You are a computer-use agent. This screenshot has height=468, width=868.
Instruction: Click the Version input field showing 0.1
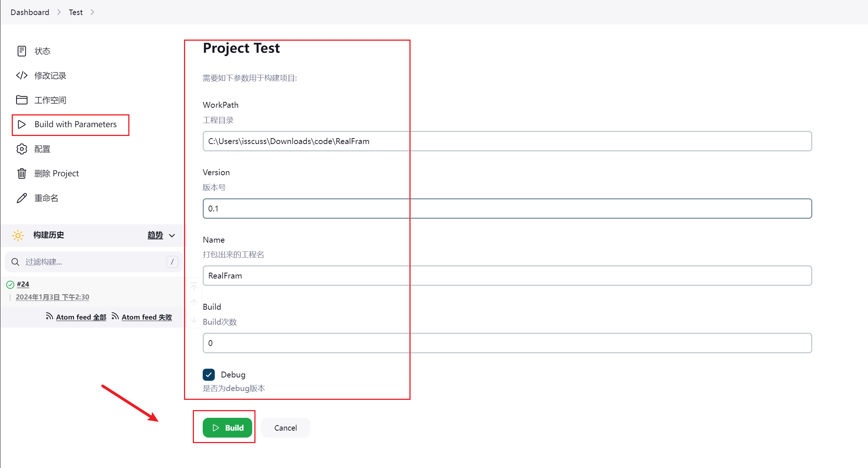(x=507, y=209)
